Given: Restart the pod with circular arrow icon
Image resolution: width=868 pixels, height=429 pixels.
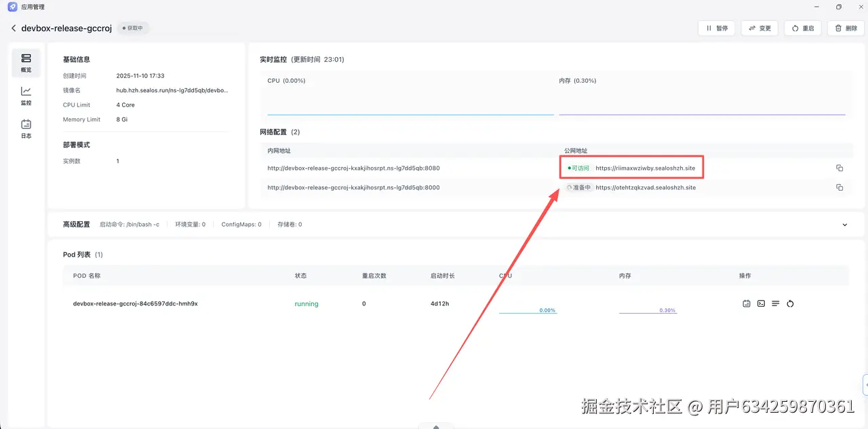Looking at the screenshot, I should [x=790, y=304].
